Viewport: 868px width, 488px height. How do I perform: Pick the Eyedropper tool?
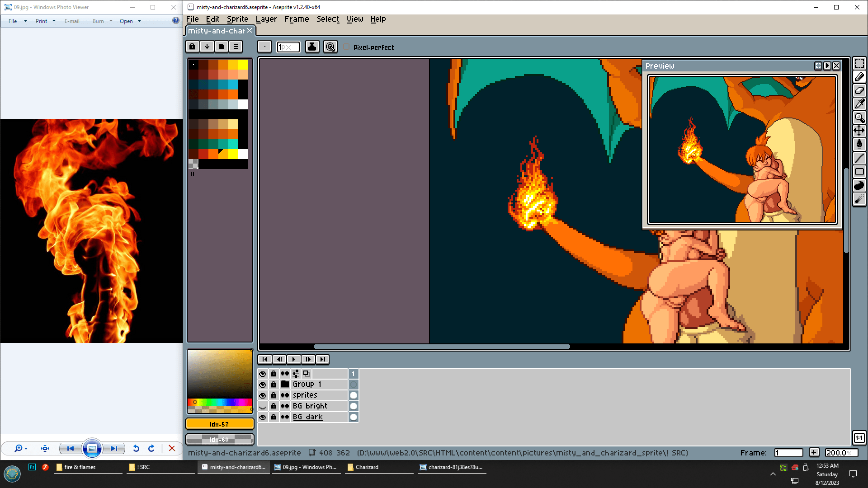pos(859,104)
